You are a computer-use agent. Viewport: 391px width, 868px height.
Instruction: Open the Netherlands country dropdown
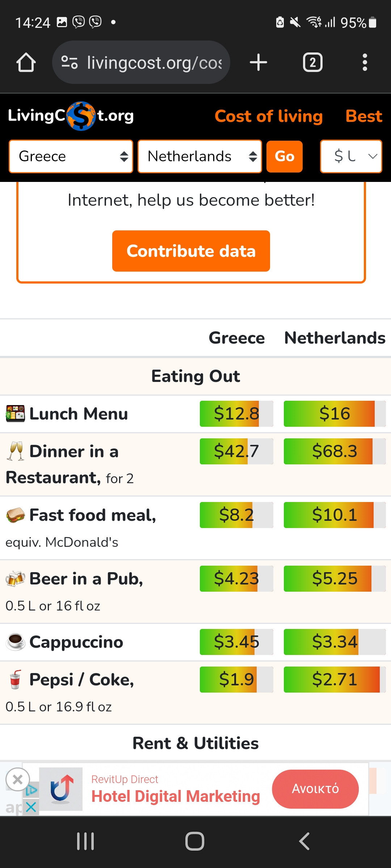coord(200,156)
